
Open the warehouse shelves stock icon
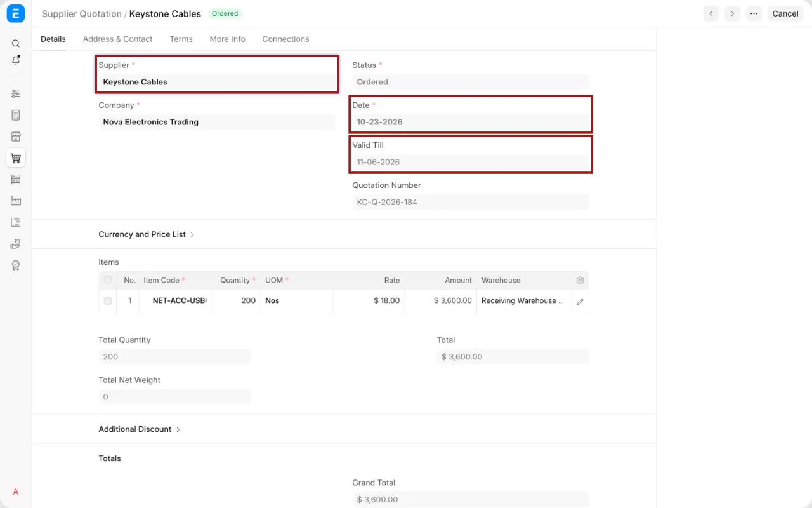16,180
